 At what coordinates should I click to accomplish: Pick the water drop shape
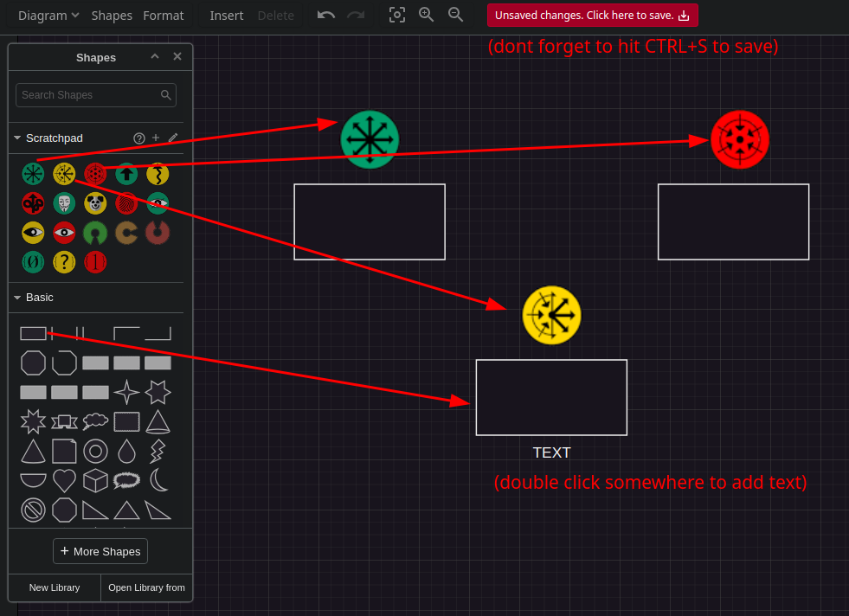pos(126,451)
